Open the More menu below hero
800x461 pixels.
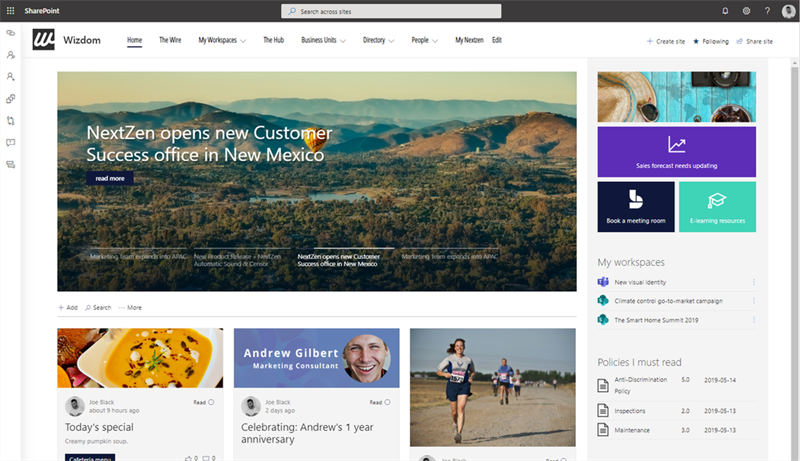click(130, 308)
